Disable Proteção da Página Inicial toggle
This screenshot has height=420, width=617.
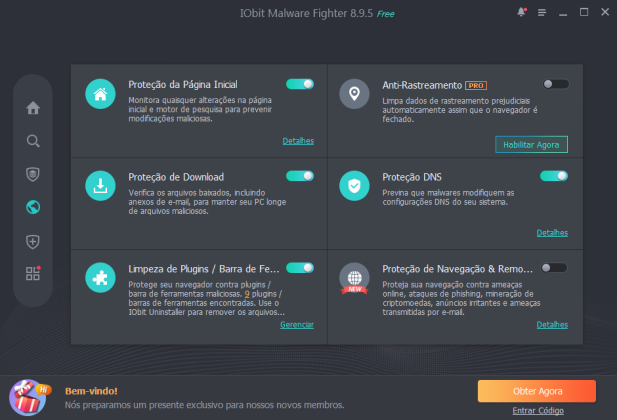[300, 84]
